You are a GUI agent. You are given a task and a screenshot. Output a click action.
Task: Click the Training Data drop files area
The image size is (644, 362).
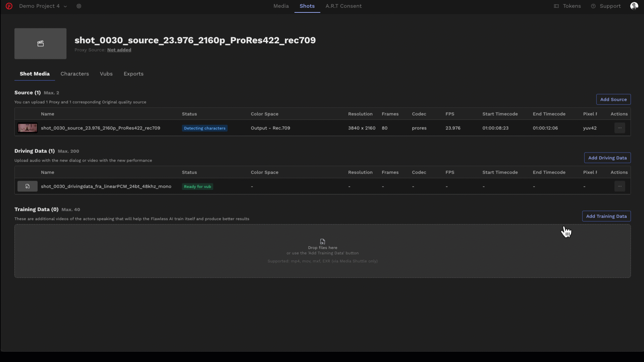[x=322, y=251]
